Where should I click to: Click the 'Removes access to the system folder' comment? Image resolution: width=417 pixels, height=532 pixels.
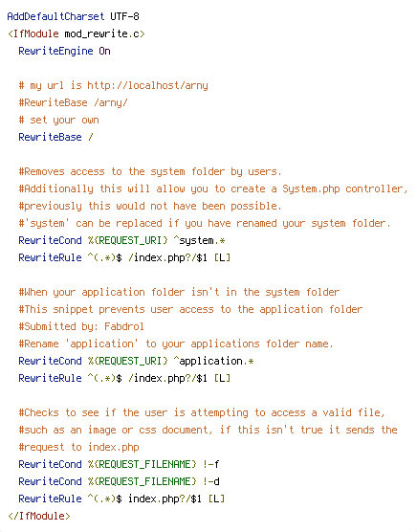tap(150, 171)
